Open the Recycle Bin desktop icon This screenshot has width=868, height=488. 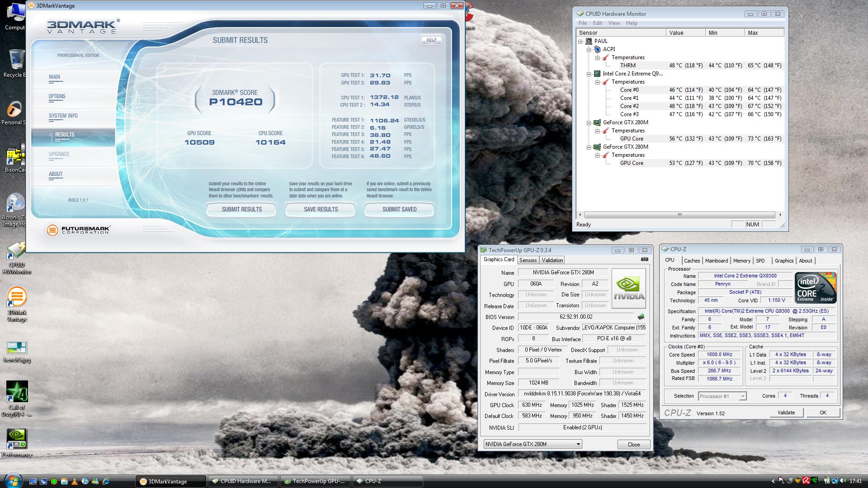14,63
